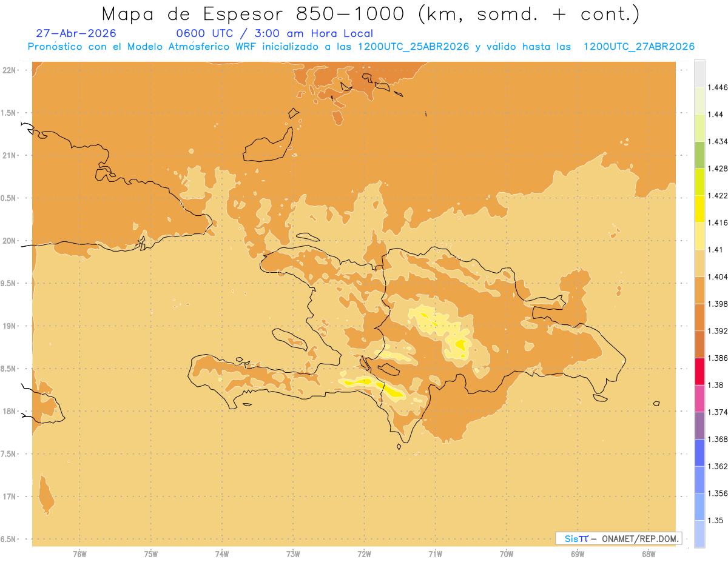Screen dimensions: 728x562
Task: Click the 1.404 legend value label
Action: pyautogui.click(x=717, y=276)
